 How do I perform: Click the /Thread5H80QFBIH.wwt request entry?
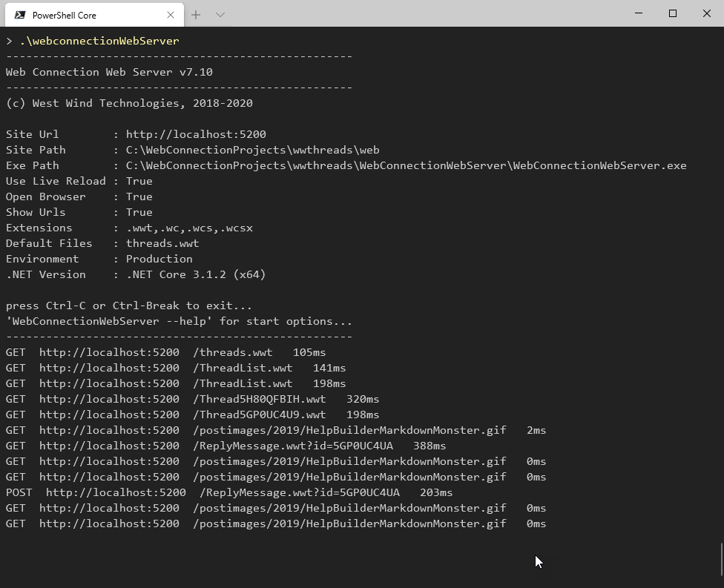click(x=193, y=399)
